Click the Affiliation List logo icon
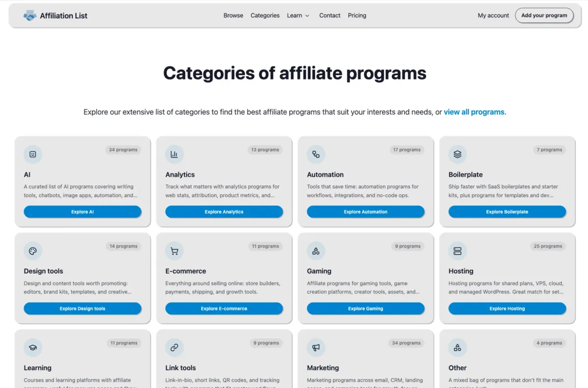The width and height of the screenshot is (588, 388). click(x=30, y=16)
